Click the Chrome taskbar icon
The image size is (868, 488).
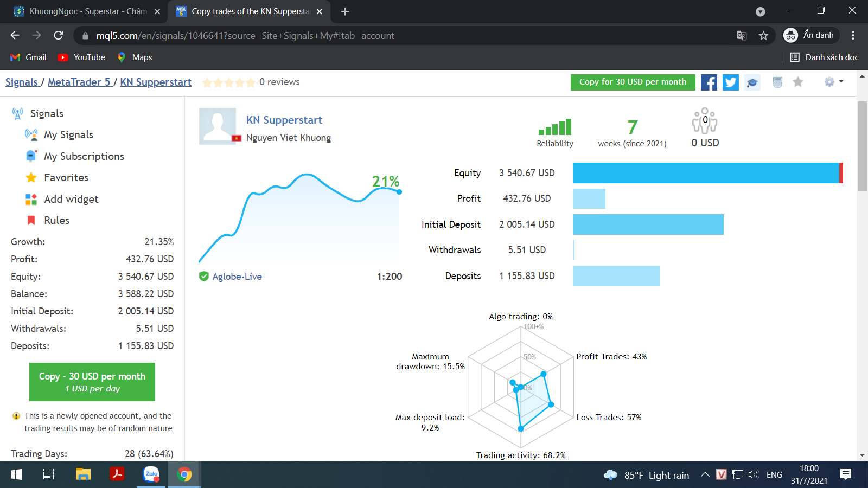(184, 475)
